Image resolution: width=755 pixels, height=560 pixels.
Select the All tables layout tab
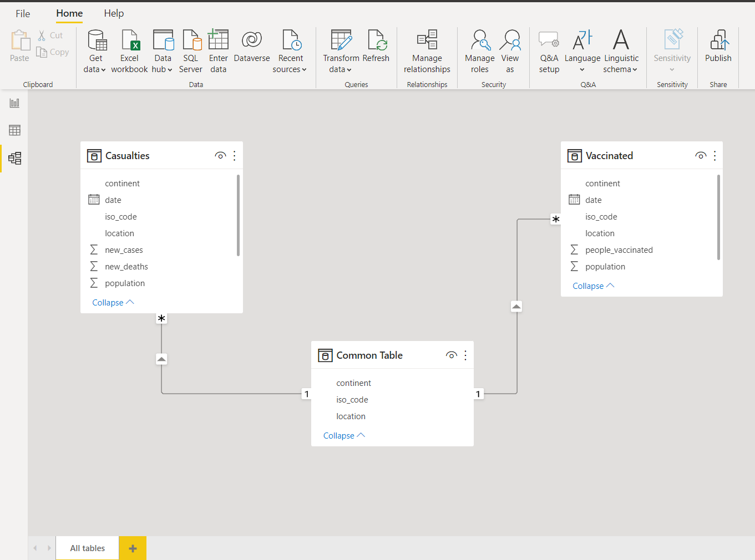pyautogui.click(x=87, y=548)
